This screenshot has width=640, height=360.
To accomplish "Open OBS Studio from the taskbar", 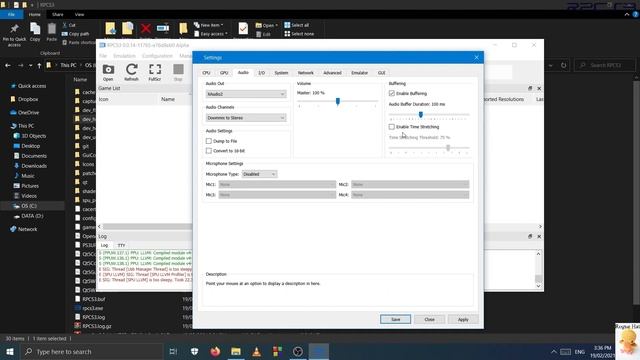I will (x=298, y=351).
